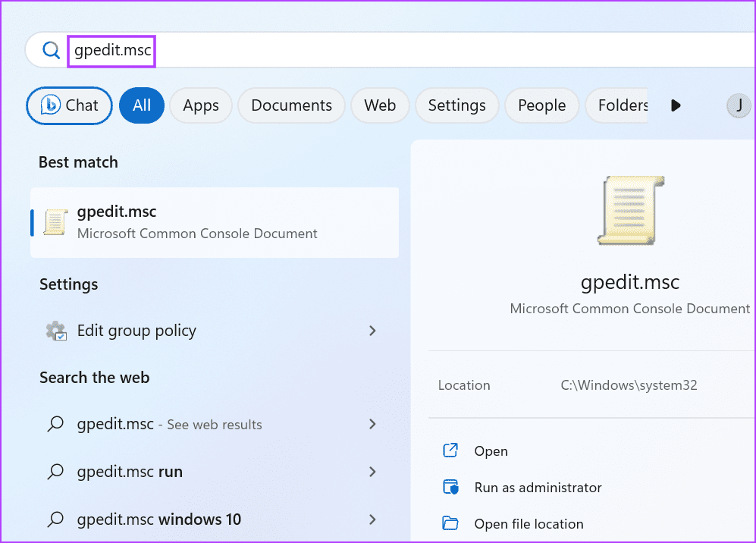Select the gpedit.msc run web suggestion
This screenshot has width=756, height=543.
click(215, 472)
